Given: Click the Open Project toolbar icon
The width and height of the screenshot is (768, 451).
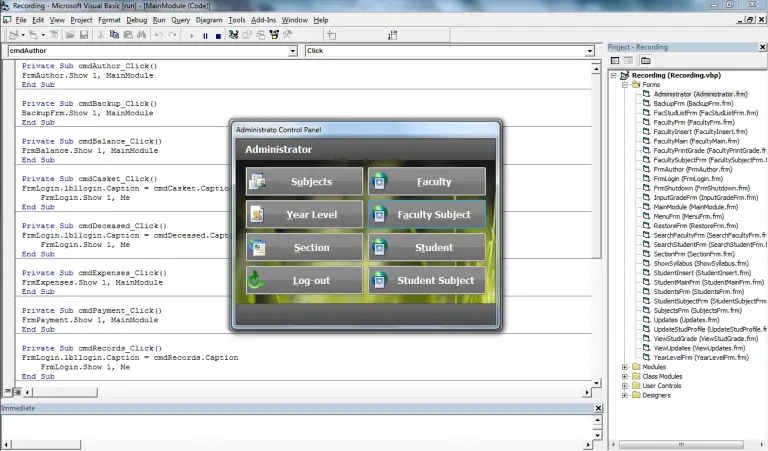Looking at the screenshot, I should [70, 35].
